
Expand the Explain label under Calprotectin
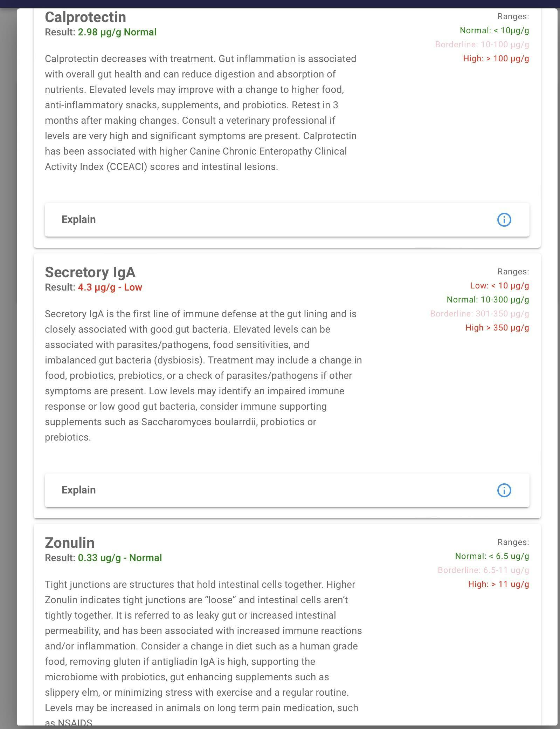79,219
